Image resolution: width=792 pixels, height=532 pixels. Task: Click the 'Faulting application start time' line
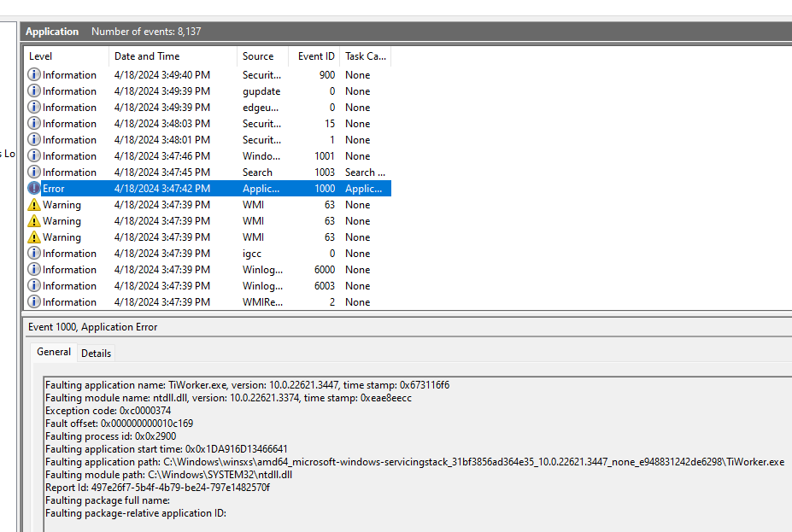pos(167,448)
